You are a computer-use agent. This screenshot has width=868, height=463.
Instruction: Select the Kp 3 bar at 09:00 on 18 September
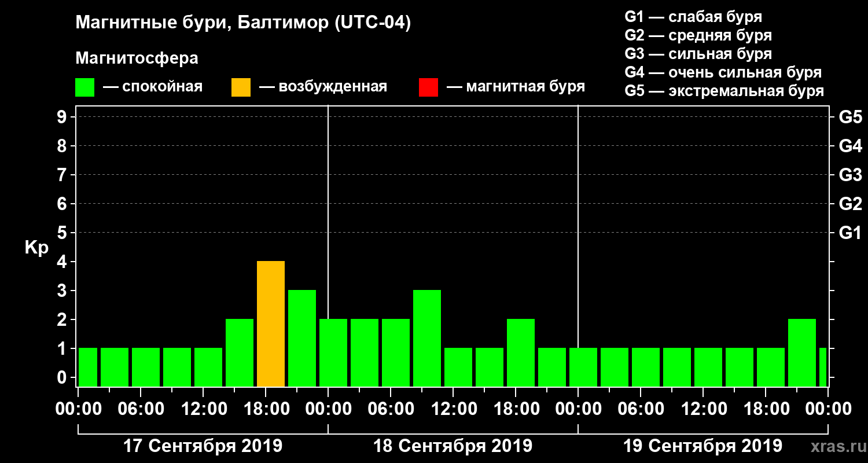pyautogui.click(x=427, y=339)
